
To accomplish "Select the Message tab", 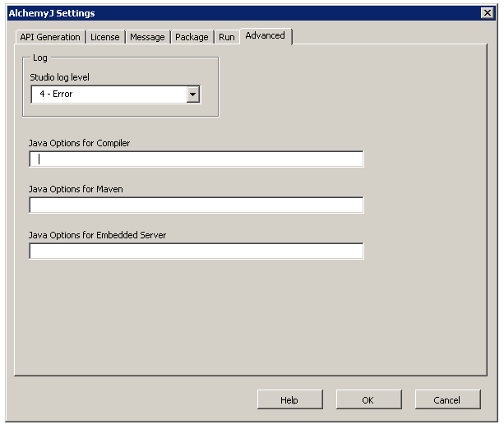I will [147, 37].
